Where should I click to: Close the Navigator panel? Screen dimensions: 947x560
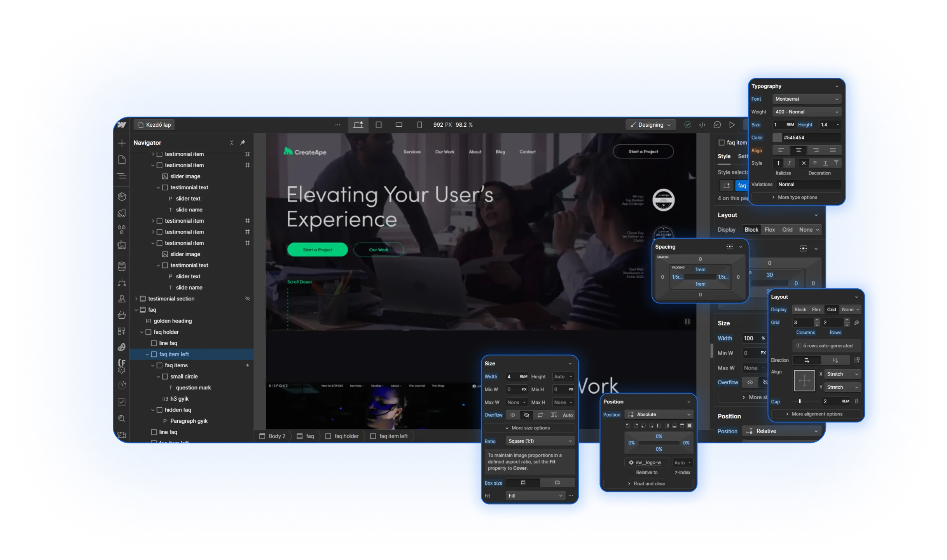click(x=232, y=143)
